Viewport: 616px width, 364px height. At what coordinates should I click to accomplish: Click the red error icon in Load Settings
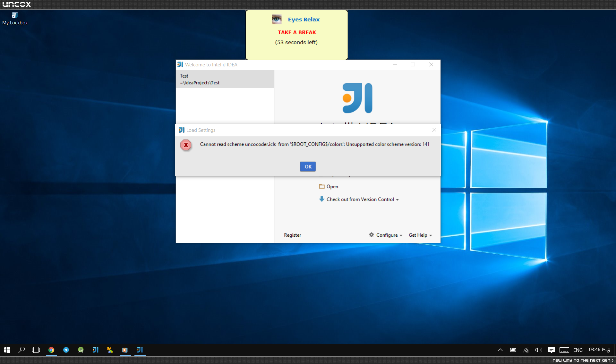(186, 145)
